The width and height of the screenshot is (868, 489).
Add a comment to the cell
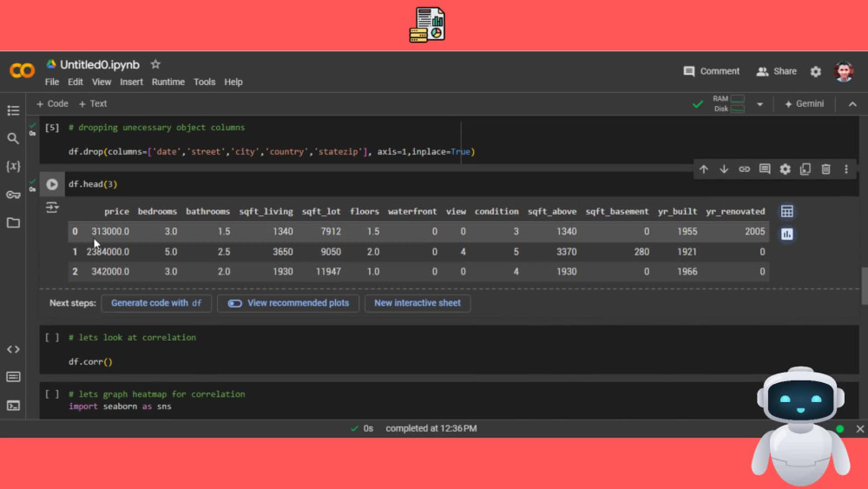tap(765, 169)
